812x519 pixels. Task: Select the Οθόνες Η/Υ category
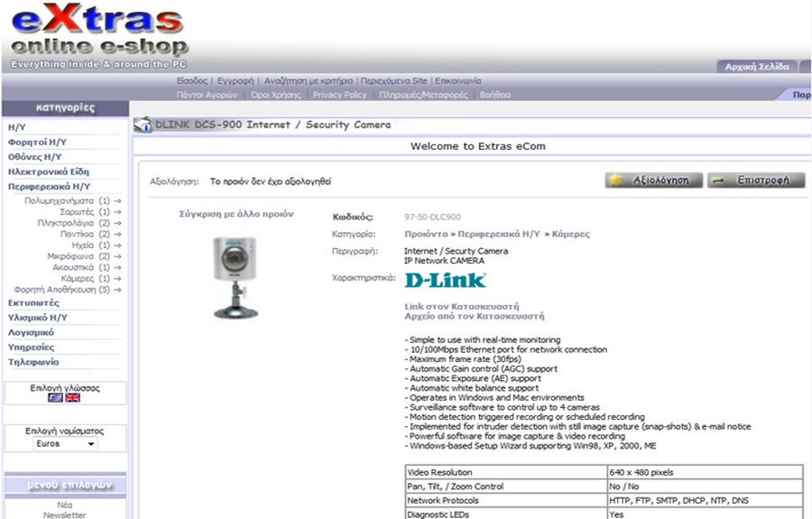tap(34, 157)
